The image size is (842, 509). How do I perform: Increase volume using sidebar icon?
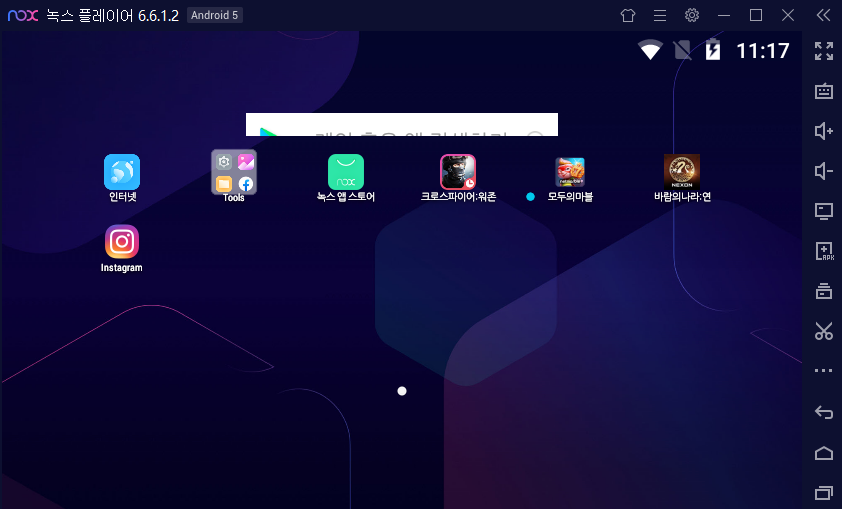(824, 131)
